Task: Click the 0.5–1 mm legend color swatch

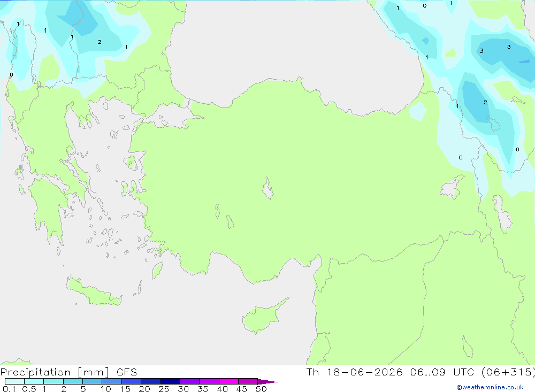Action: (x=34, y=381)
